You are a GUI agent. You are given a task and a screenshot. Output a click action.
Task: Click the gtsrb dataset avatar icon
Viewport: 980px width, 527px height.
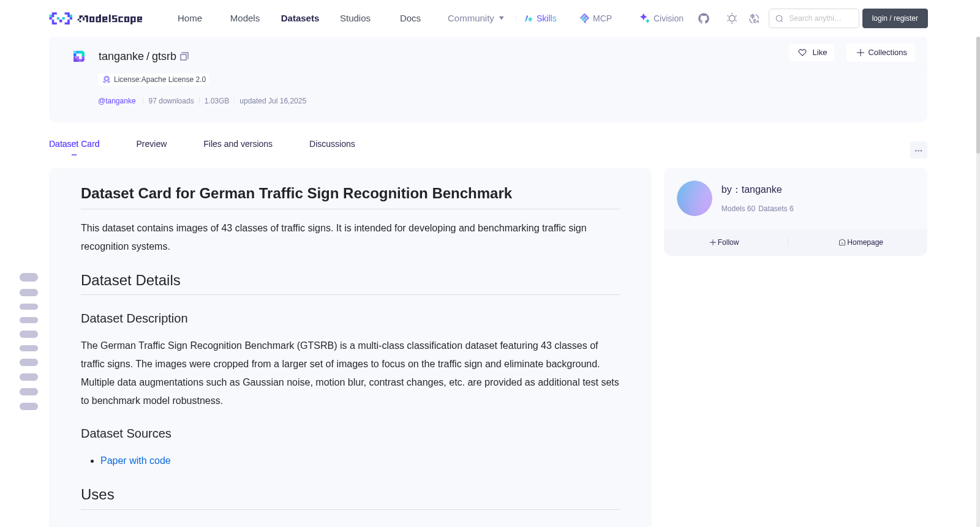tap(79, 56)
